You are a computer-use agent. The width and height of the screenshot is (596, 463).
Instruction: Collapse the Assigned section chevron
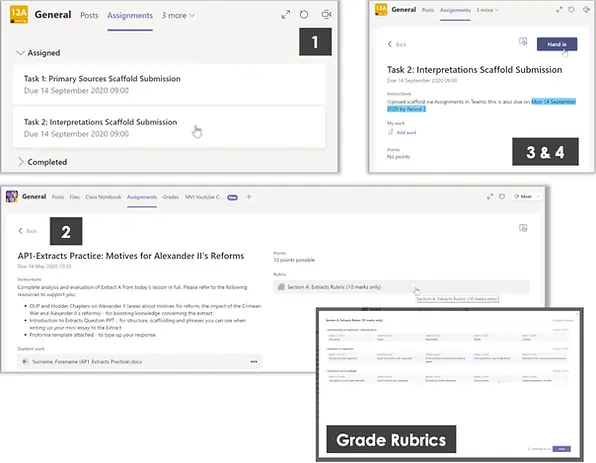21,52
